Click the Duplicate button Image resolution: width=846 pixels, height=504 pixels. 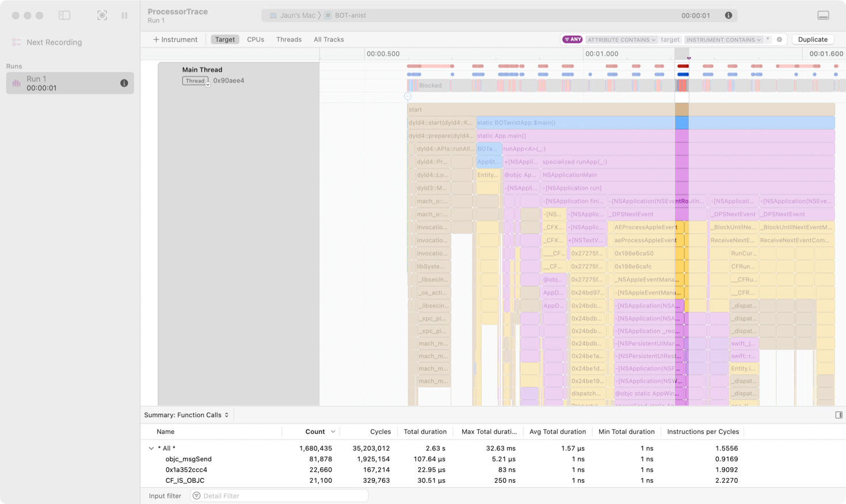(x=813, y=40)
